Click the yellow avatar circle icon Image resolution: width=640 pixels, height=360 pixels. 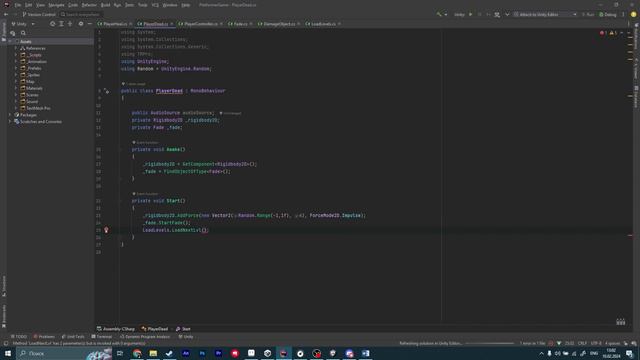[633, 14]
